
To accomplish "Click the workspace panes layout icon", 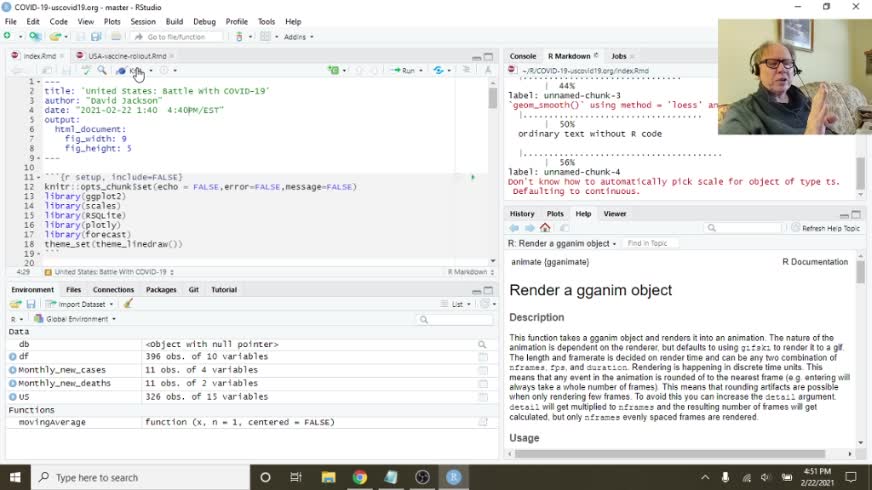I will 265,37.
